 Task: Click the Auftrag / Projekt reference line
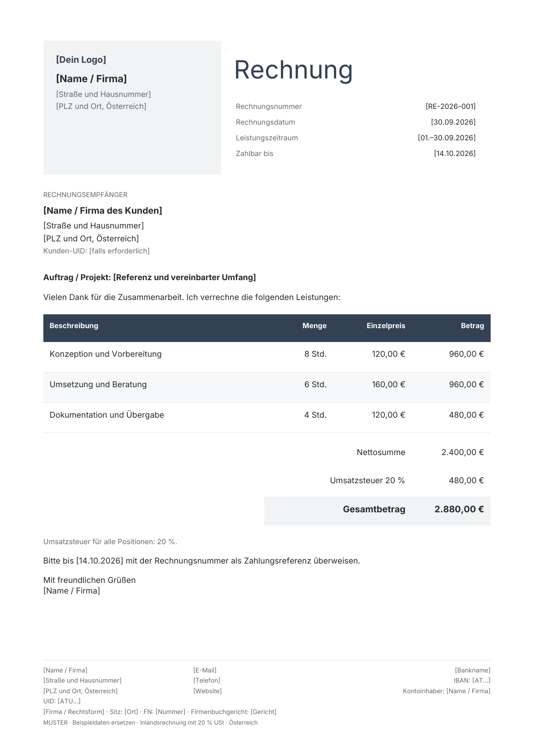click(x=149, y=277)
